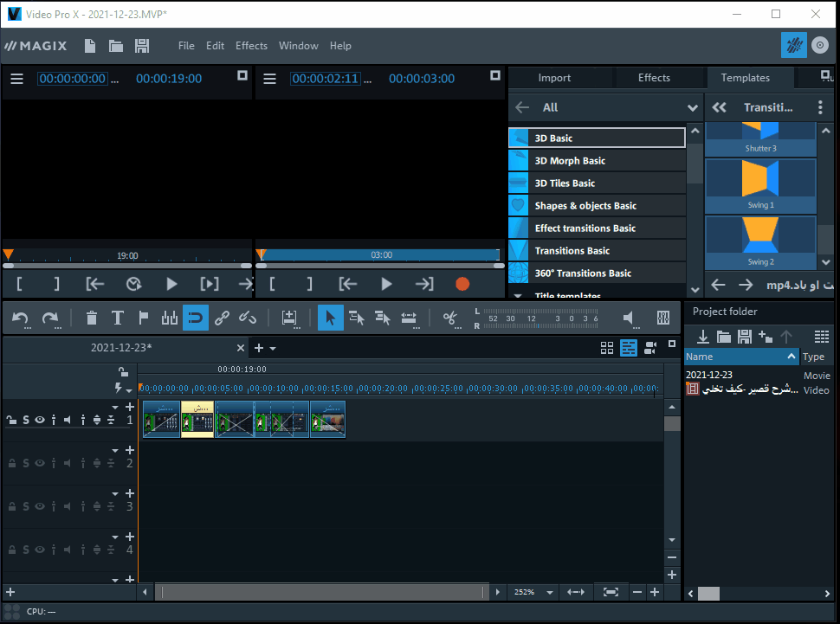840x624 pixels.
Task: Expand track 2 options dropdown arrow
Action: coord(115,450)
